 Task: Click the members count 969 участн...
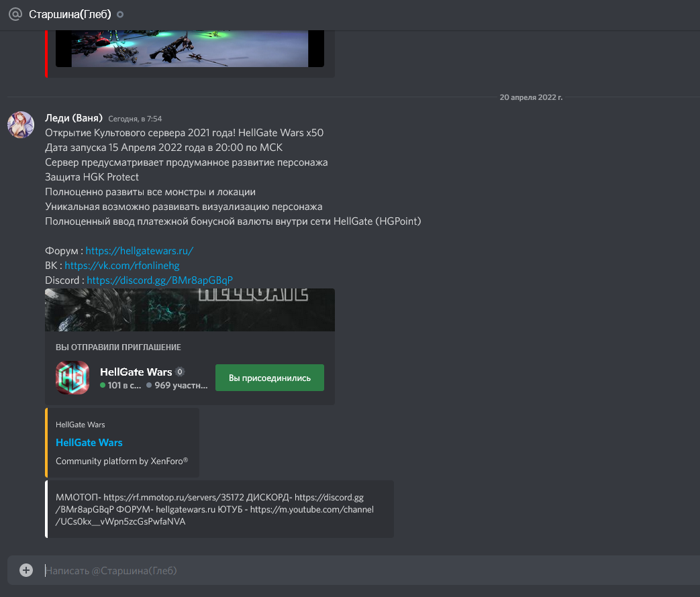coord(177,385)
